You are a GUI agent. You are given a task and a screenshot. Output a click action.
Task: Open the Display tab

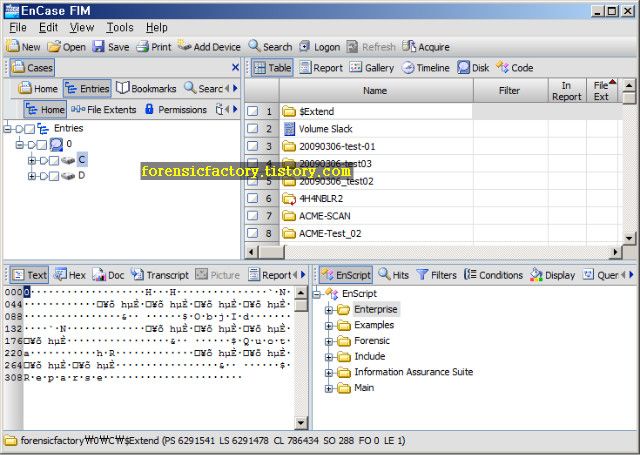[553, 275]
